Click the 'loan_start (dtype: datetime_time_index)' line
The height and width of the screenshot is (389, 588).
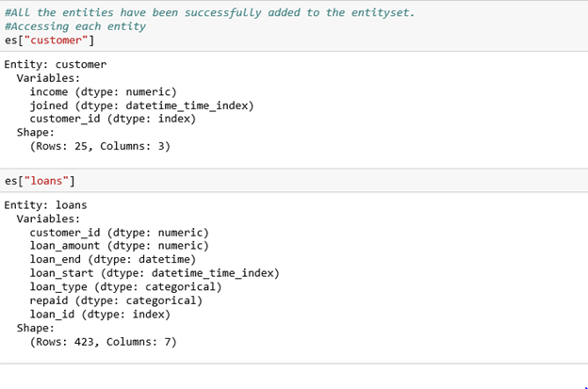[155, 273]
